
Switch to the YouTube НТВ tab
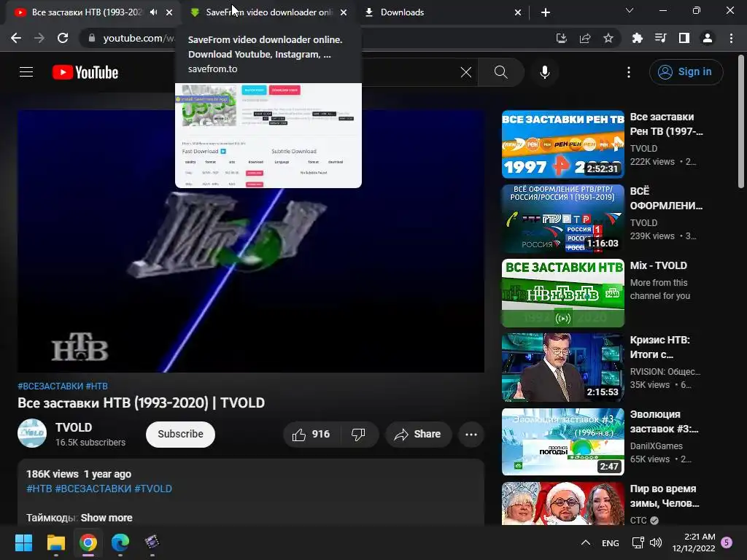tap(86, 12)
